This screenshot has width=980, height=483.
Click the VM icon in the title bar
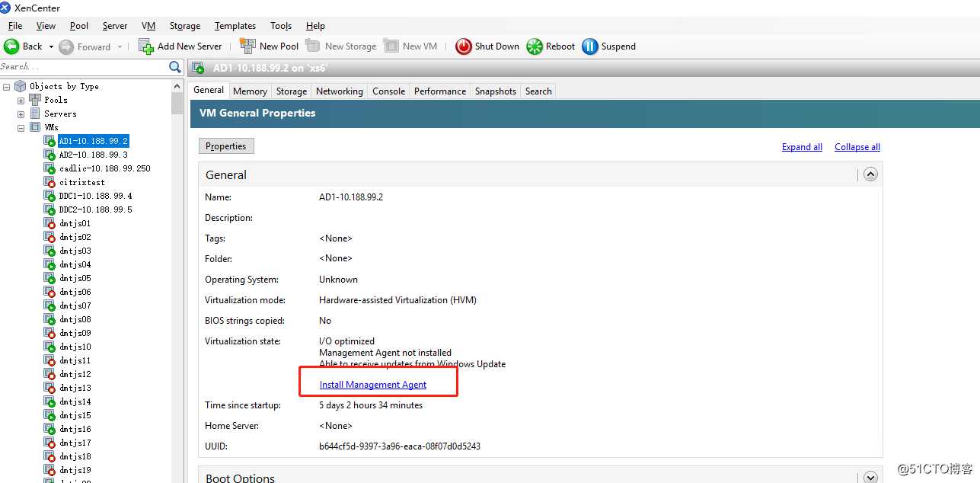click(x=199, y=68)
